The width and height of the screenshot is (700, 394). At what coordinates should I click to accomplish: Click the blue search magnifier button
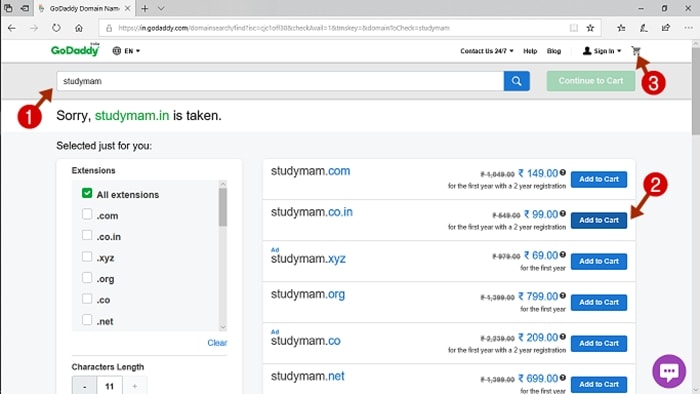[x=517, y=81]
